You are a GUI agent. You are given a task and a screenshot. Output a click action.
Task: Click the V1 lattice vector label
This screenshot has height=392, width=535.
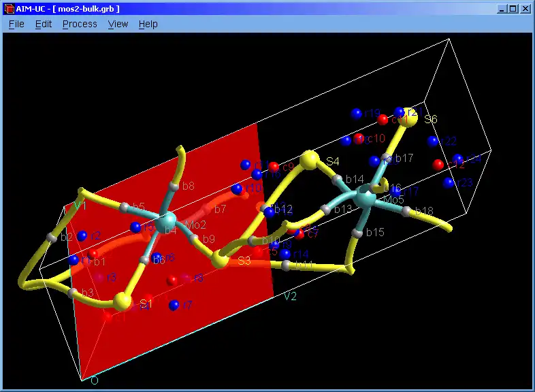pyautogui.click(x=80, y=206)
